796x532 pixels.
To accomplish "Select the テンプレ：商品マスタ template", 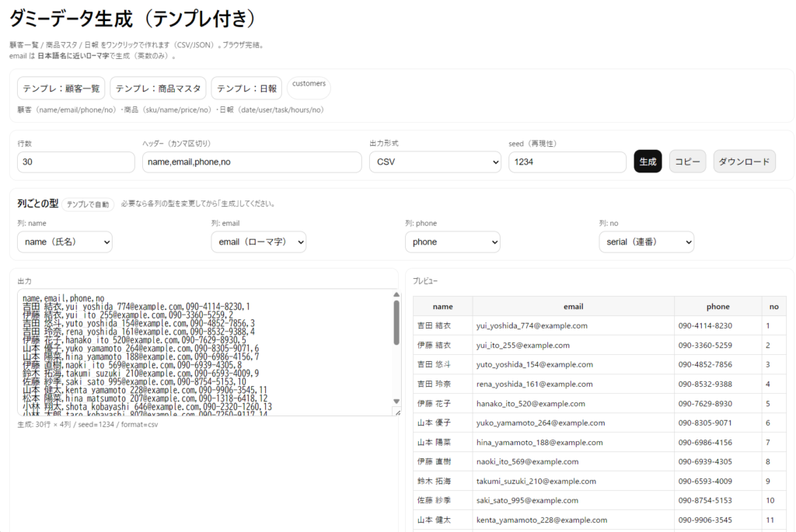I will point(158,89).
